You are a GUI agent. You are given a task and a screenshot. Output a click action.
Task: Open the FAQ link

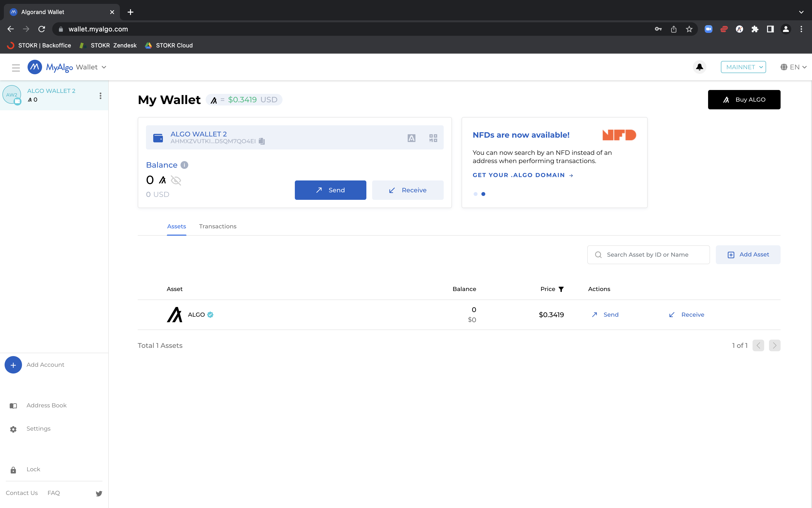pyautogui.click(x=54, y=493)
